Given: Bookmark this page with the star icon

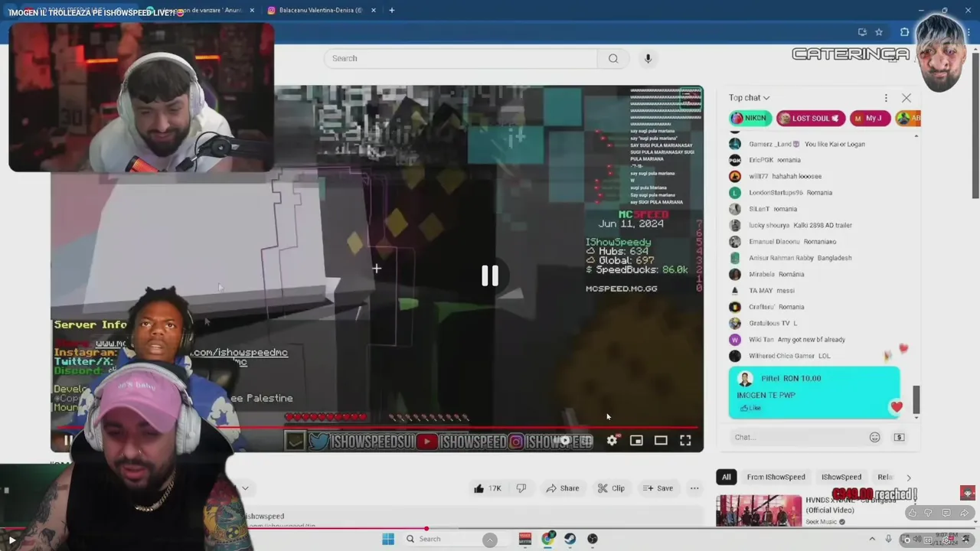Looking at the screenshot, I should (879, 32).
